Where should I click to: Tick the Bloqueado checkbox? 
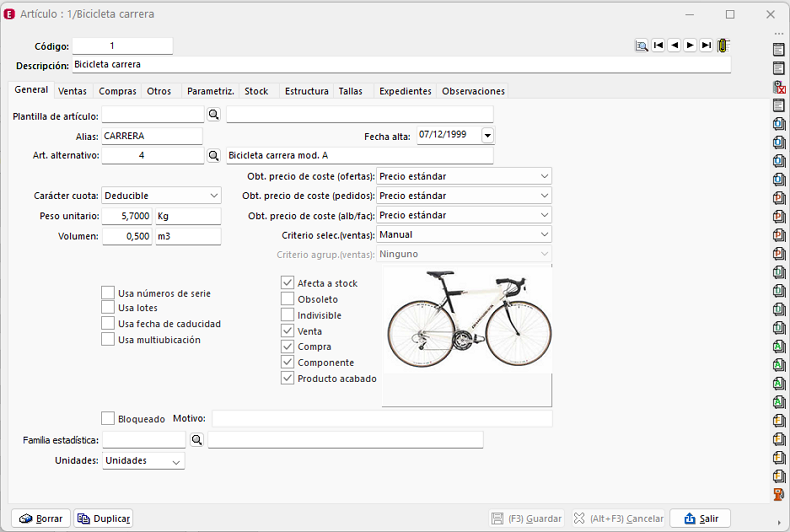(x=108, y=418)
